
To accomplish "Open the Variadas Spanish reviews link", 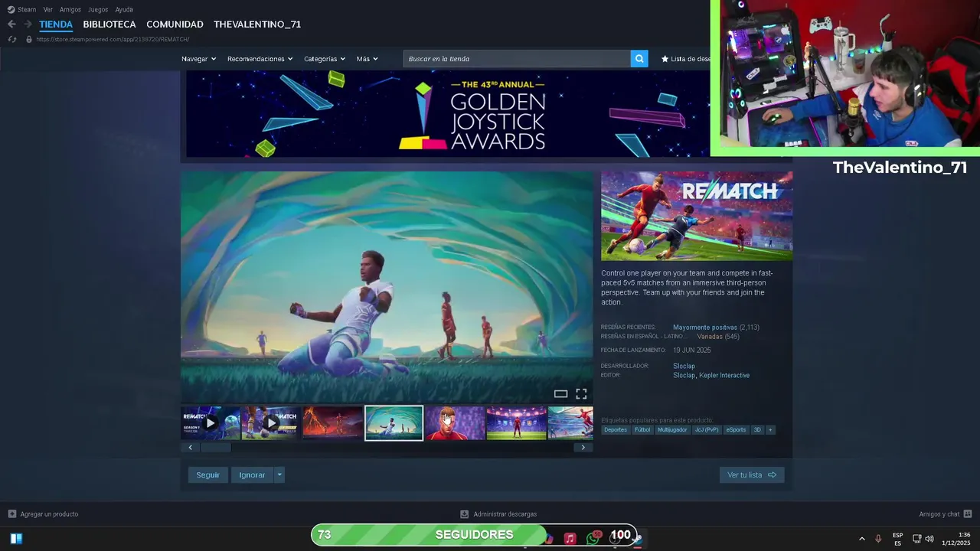I will click(709, 337).
